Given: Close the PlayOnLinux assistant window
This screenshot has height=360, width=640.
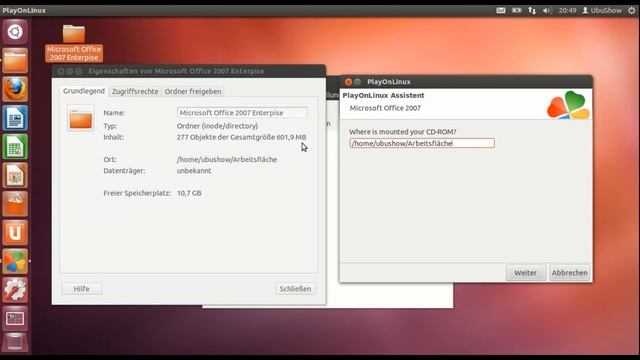Looking at the screenshot, I should (x=348, y=82).
